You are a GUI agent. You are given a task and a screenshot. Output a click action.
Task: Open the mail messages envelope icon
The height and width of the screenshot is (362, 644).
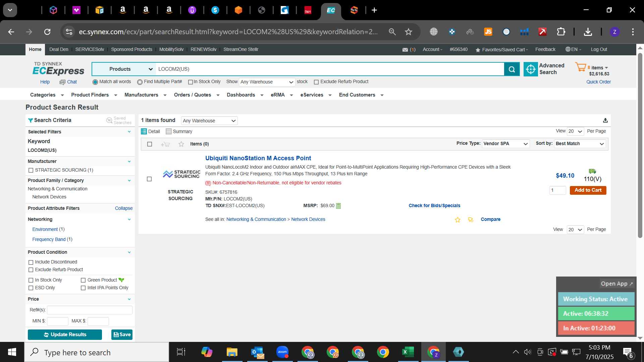[x=405, y=50]
